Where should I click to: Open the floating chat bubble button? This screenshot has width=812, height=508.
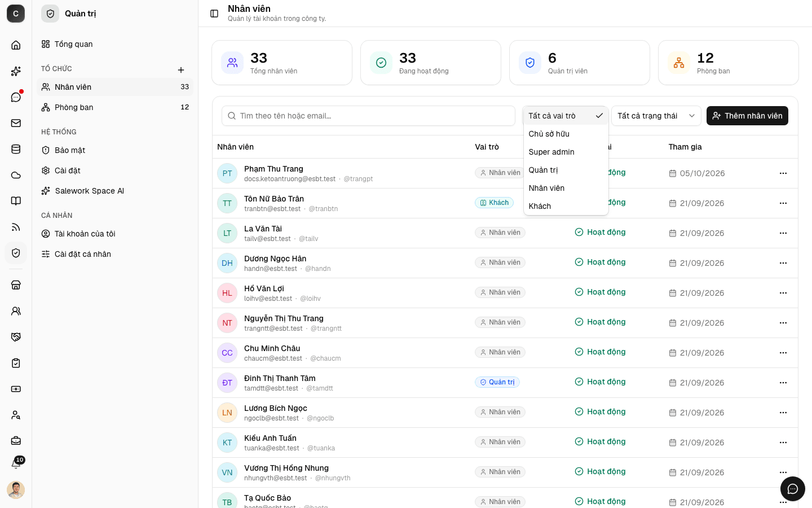(793, 489)
